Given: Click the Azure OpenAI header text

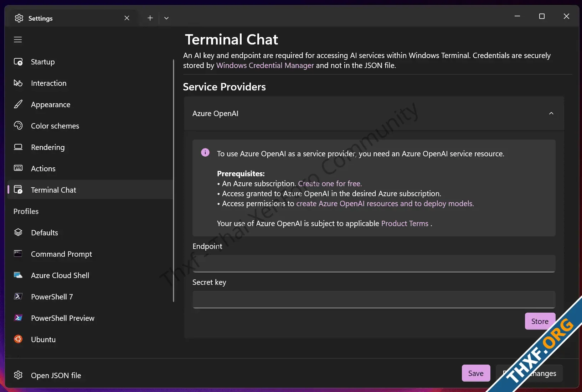Looking at the screenshot, I should 215,114.
